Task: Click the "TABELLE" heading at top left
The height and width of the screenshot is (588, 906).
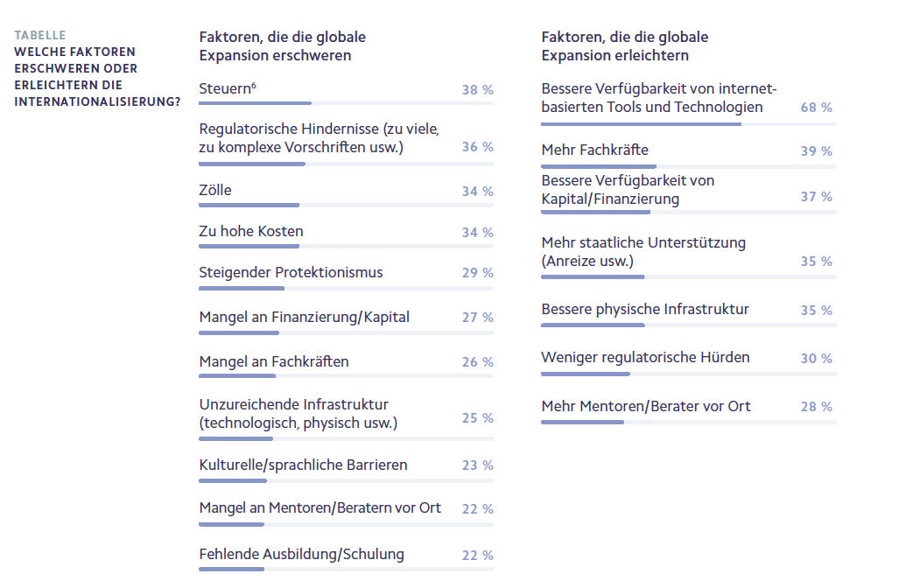Action: [x=40, y=36]
